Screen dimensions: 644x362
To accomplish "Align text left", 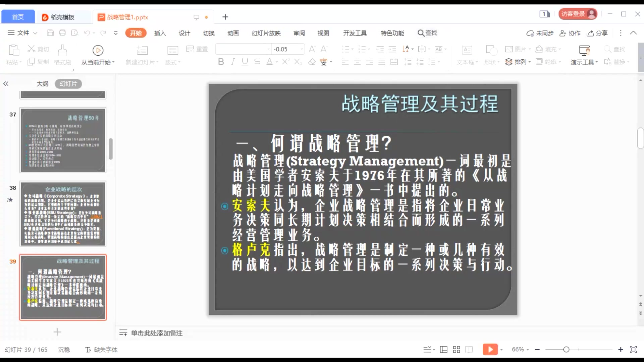I will (x=345, y=62).
